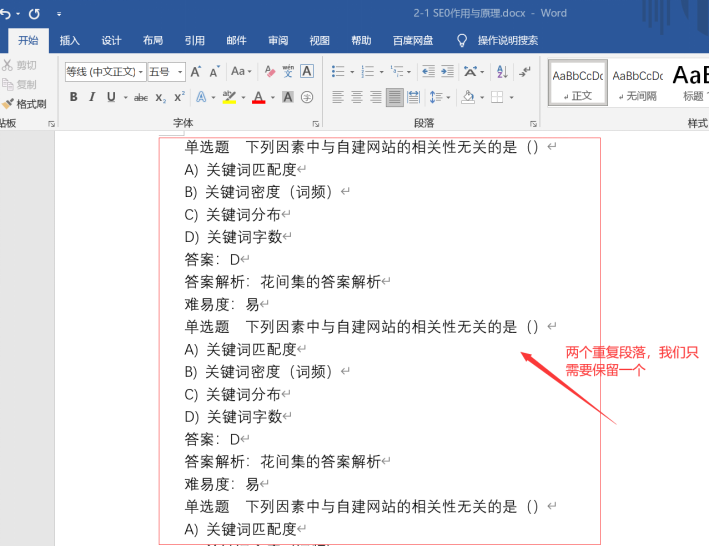Open the 百度网盘 ribbon tab
709x547 pixels.
(x=413, y=41)
